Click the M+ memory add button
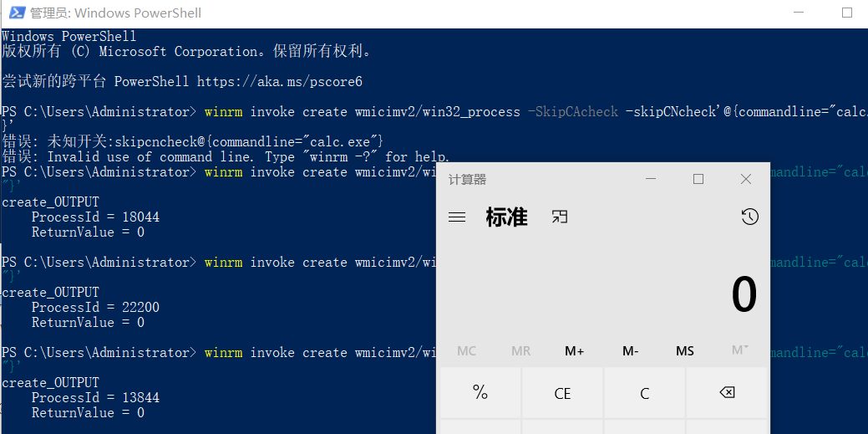This screenshot has width=868, height=434. pos(575,351)
